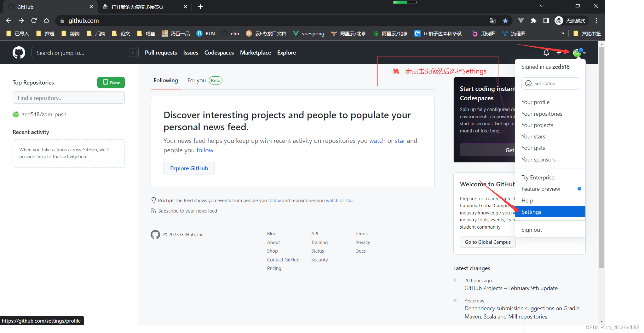The width and height of the screenshot is (644, 333).
Task: Open Codespaces in the header
Action: point(219,53)
